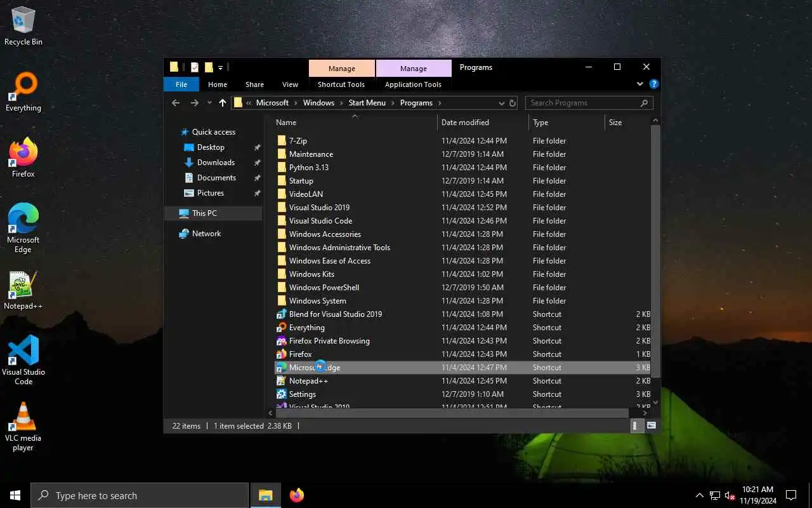Go back with the left arrow button
The width and height of the screenshot is (812, 508).
[176, 103]
